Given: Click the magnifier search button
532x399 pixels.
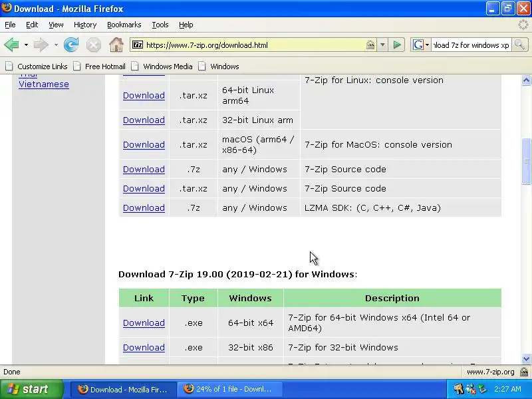Looking at the screenshot, I should [x=519, y=45].
